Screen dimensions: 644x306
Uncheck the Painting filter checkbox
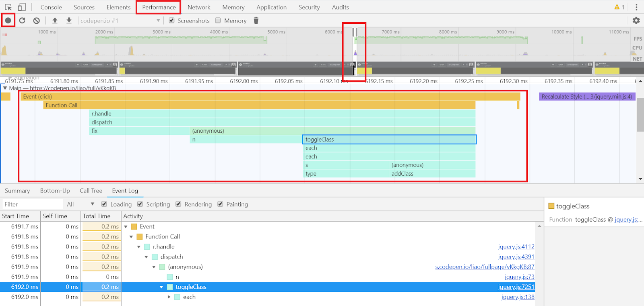(220, 204)
